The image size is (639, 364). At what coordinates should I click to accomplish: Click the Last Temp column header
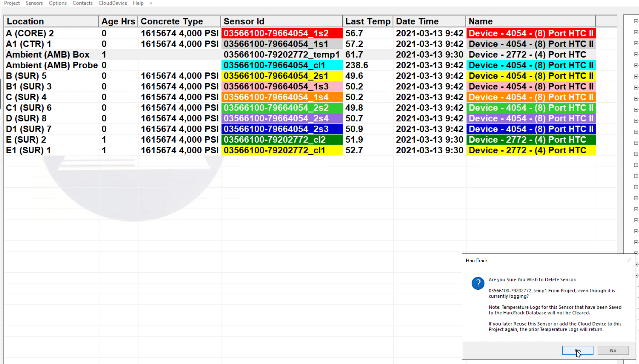(x=368, y=21)
